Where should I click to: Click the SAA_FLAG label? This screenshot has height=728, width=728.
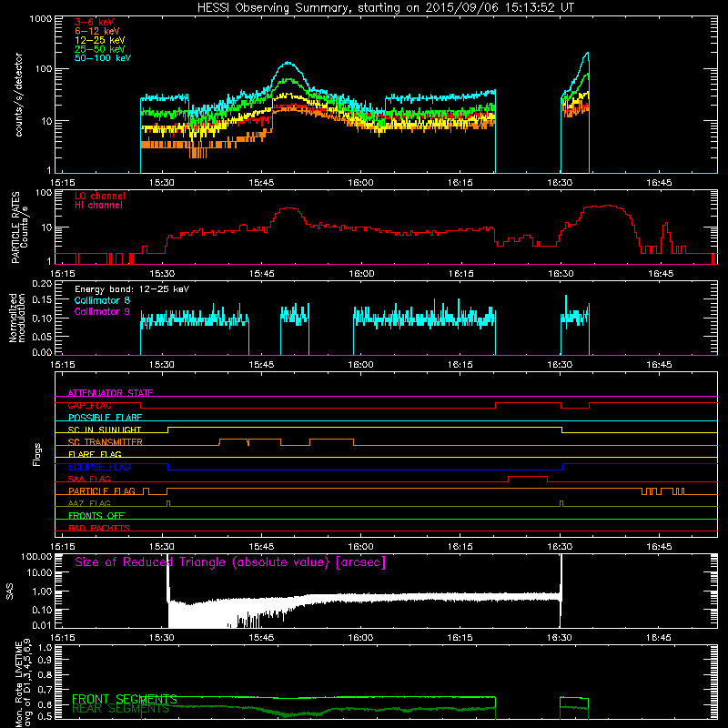[x=89, y=479]
